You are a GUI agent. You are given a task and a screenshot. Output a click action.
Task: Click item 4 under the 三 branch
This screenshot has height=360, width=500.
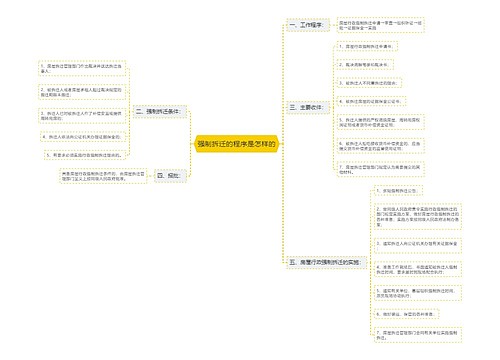[x=371, y=101]
